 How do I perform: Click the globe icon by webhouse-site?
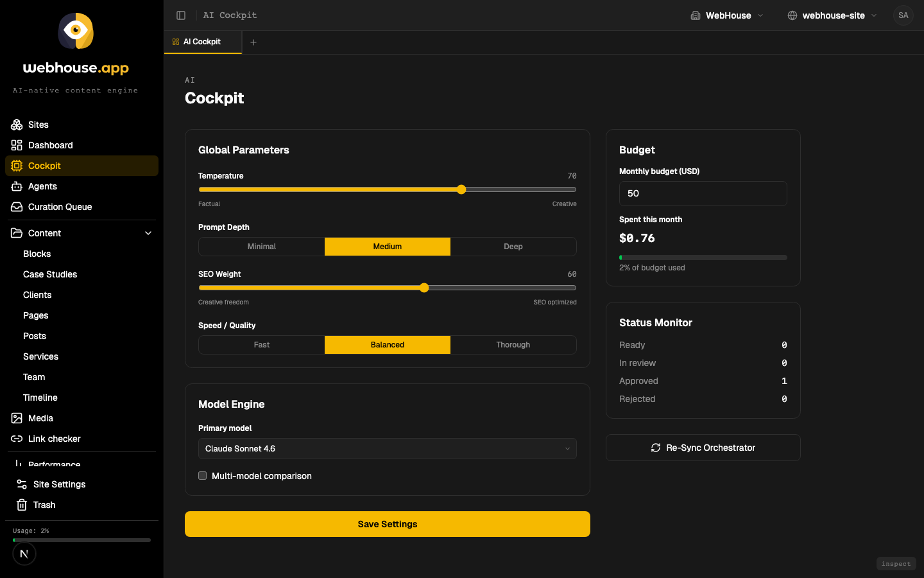point(792,15)
